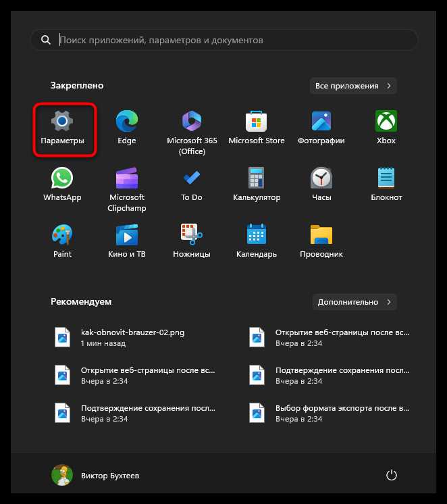Open Microsoft 365 (Office)
Screen dimensions: 447x504
[x=192, y=132]
